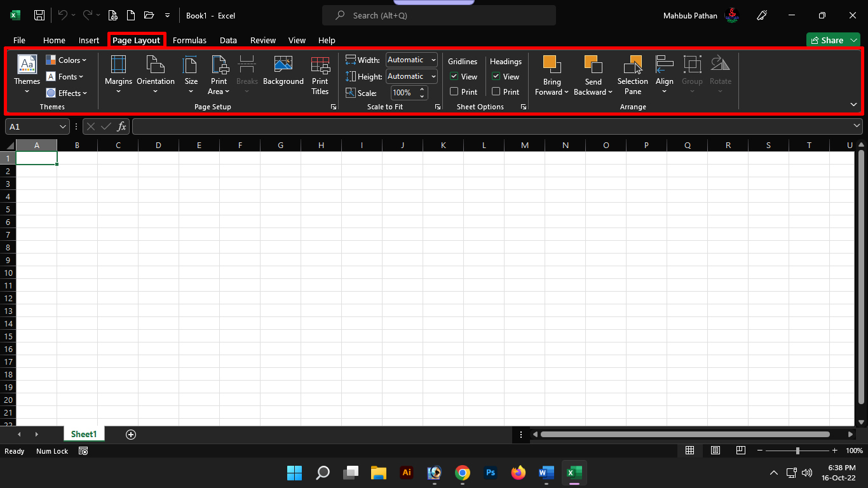Add a sheet Background image
868x488 pixels.
click(283, 70)
